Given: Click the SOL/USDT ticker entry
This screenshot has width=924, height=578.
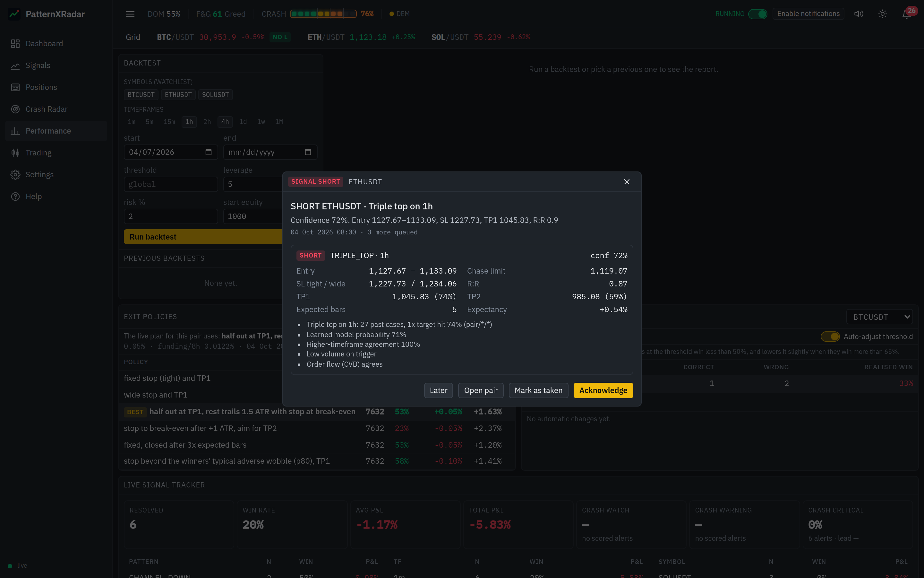Looking at the screenshot, I should tap(480, 37).
